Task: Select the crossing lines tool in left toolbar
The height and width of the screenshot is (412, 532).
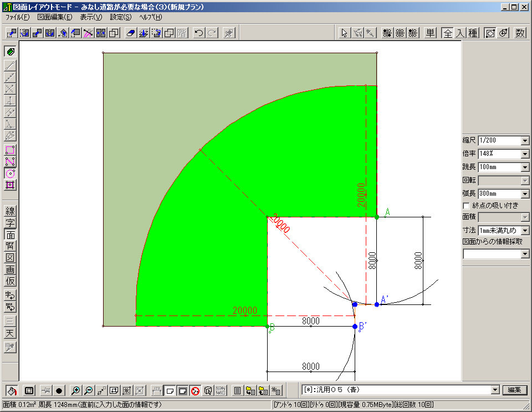Action: tap(10, 89)
